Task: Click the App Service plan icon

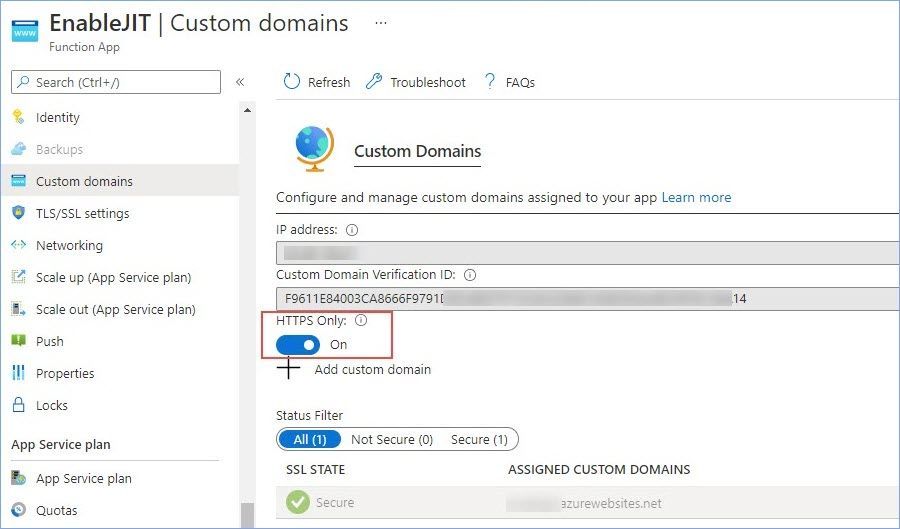Action: tap(18, 478)
